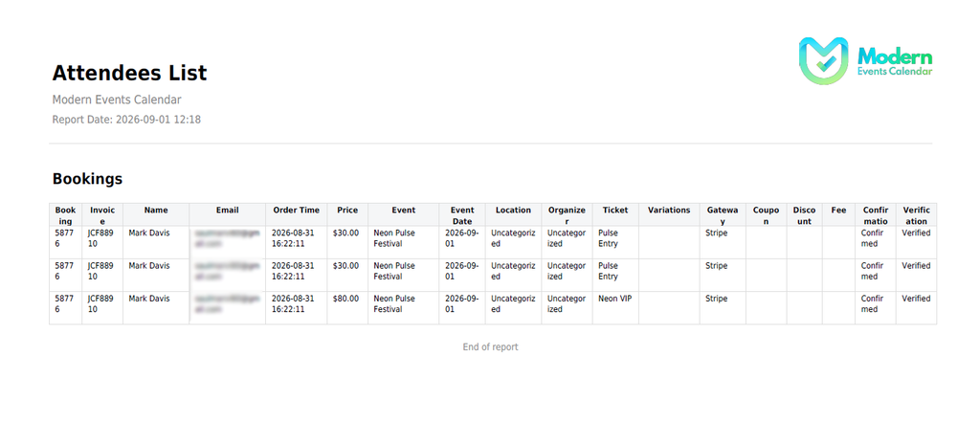This screenshot has width=980, height=423.
Task: Click the 'Event Date' column header
Action: click(x=462, y=215)
